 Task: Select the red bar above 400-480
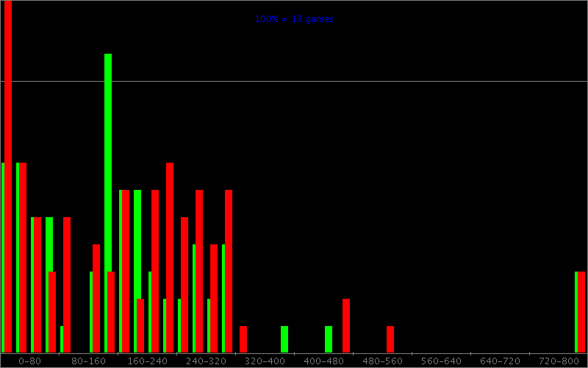point(346,326)
